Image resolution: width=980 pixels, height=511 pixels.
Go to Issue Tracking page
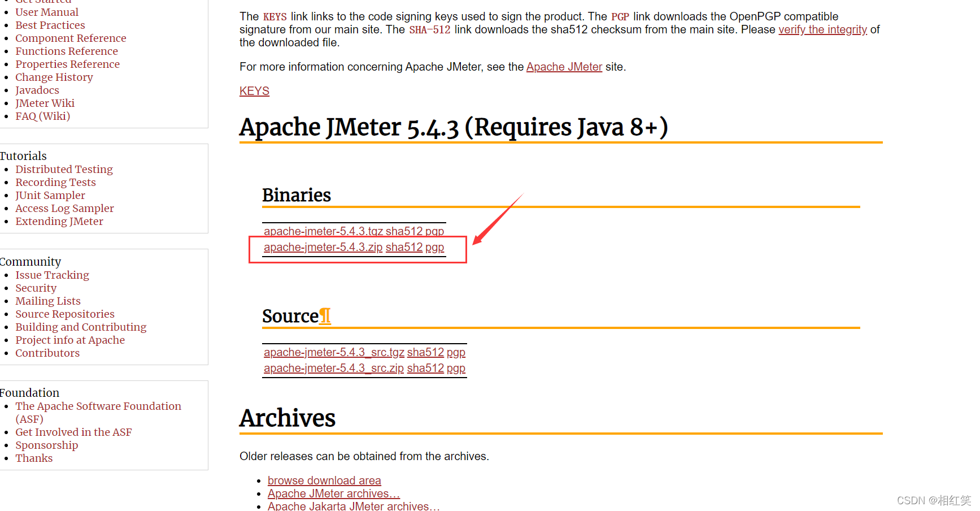[x=52, y=275]
